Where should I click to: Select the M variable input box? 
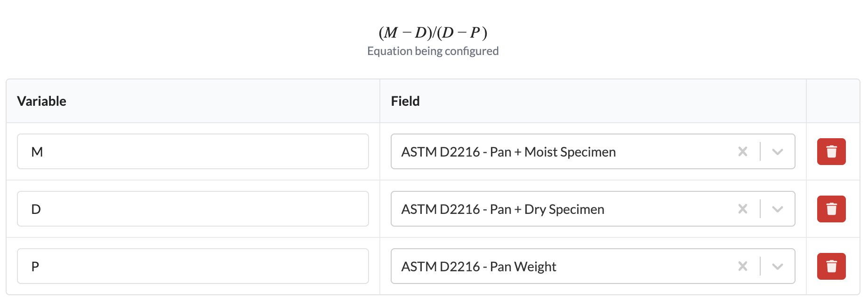[x=193, y=151]
